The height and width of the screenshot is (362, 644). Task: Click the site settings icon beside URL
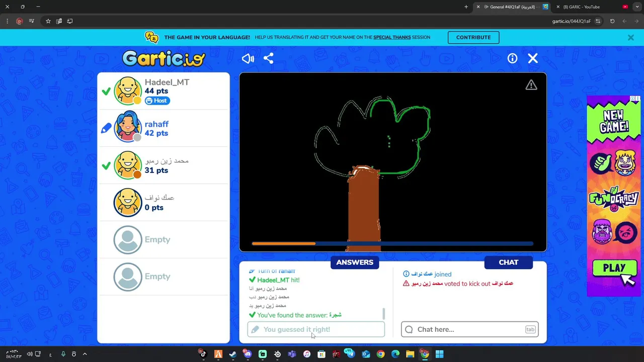(598, 21)
